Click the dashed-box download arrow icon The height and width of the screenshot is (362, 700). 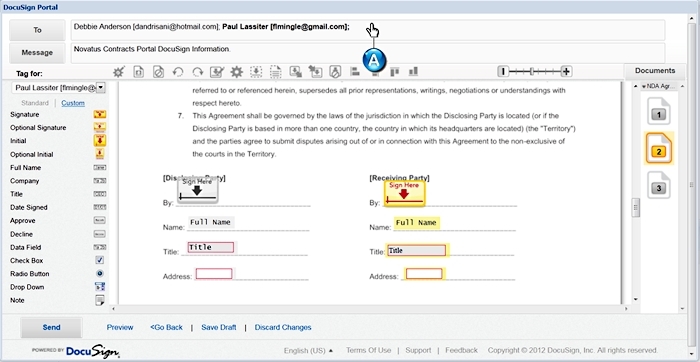[x=256, y=72]
